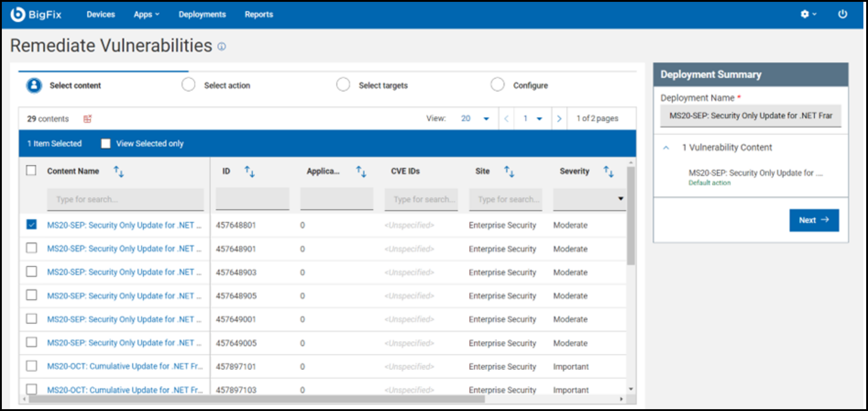Open the Severity filter dropdown

pos(589,199)
